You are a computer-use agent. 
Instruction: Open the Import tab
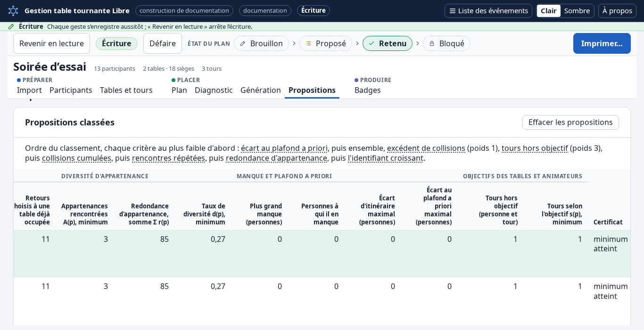(29, 90)
